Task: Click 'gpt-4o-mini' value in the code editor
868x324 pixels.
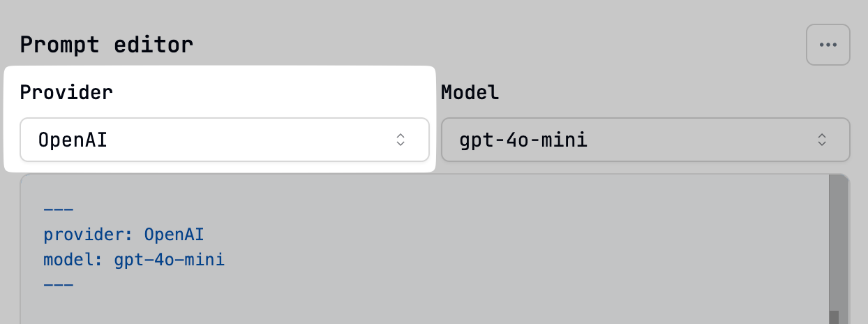Action: point(170,260)
